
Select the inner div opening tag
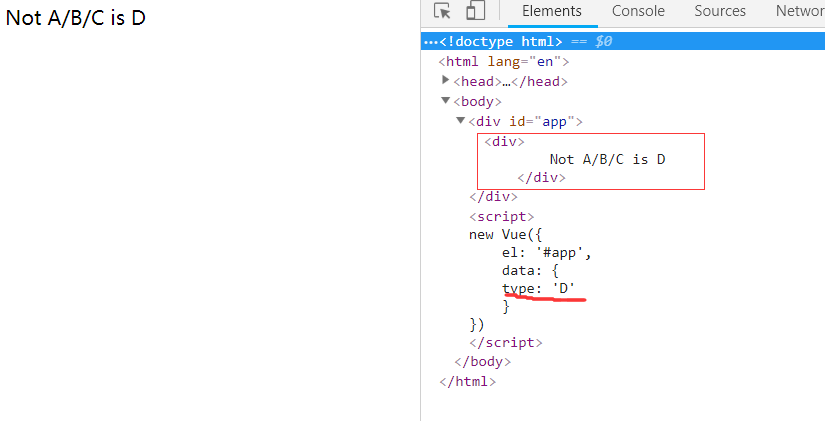[504, 142]
